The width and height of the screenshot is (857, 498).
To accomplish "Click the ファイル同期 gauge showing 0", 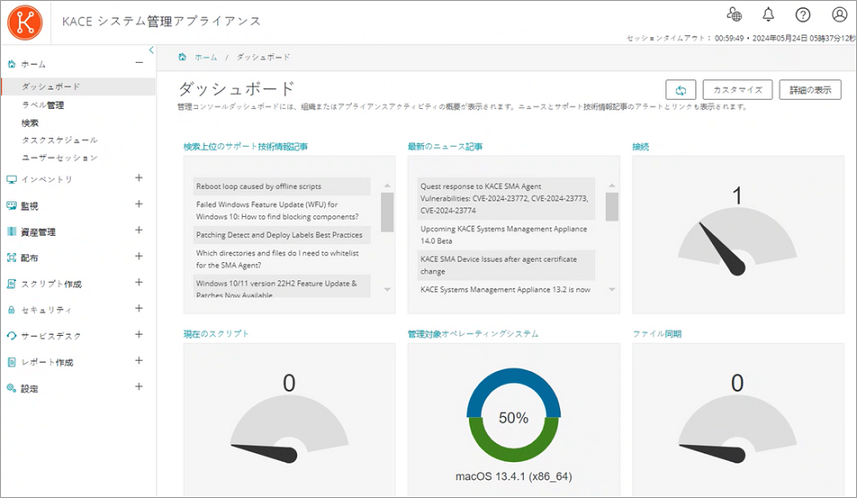I will (x=737, y=427).
